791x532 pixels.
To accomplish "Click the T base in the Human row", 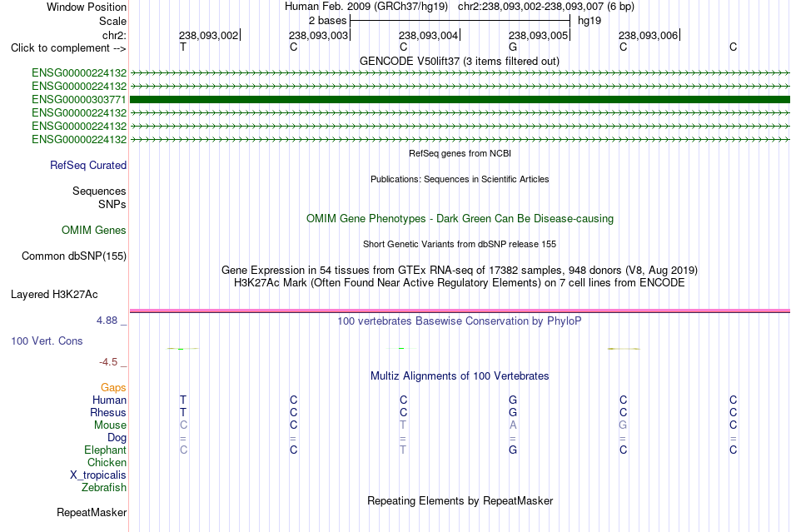I will pyautogui.click(x=183, y=400).
